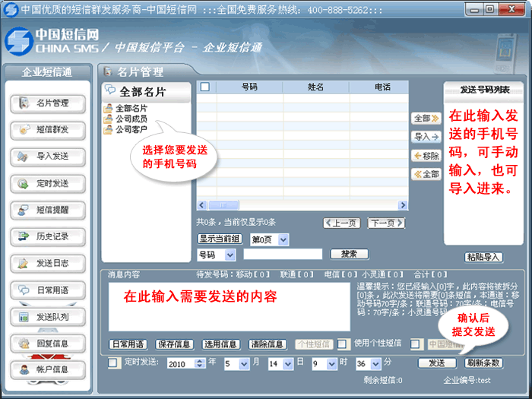Open 回复信息 in the sidebar

[x=48, y=344]
